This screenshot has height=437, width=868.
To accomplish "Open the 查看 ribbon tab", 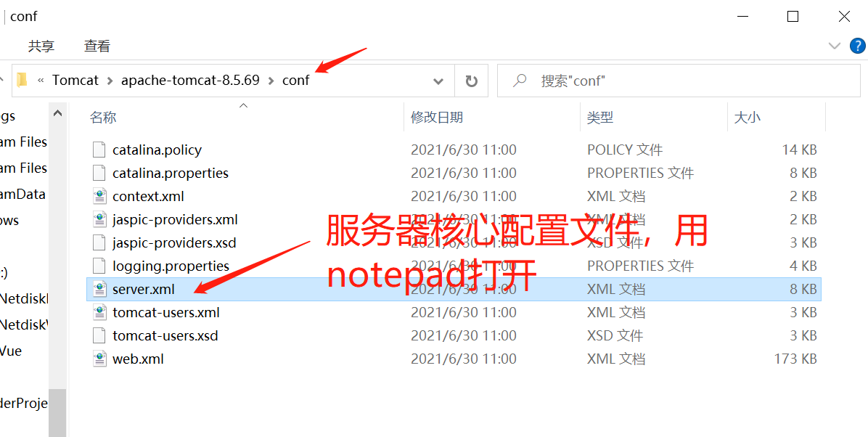I will 97,46.
